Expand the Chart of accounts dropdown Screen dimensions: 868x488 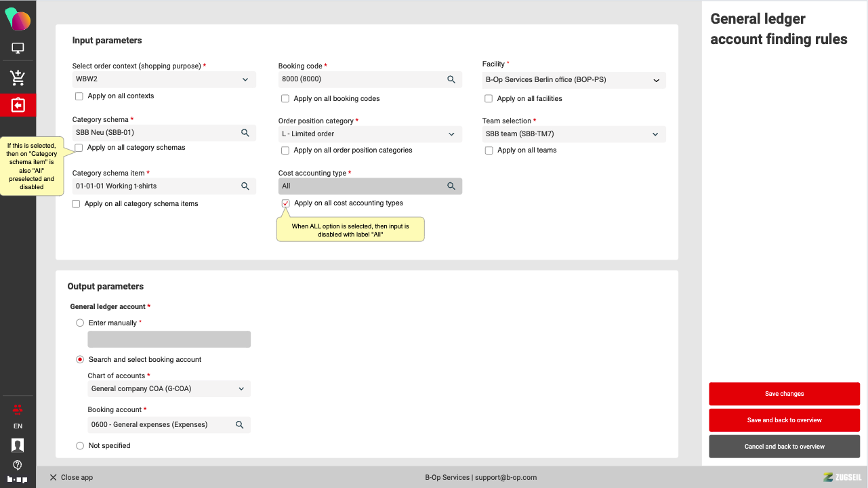[x=241, y=389]
